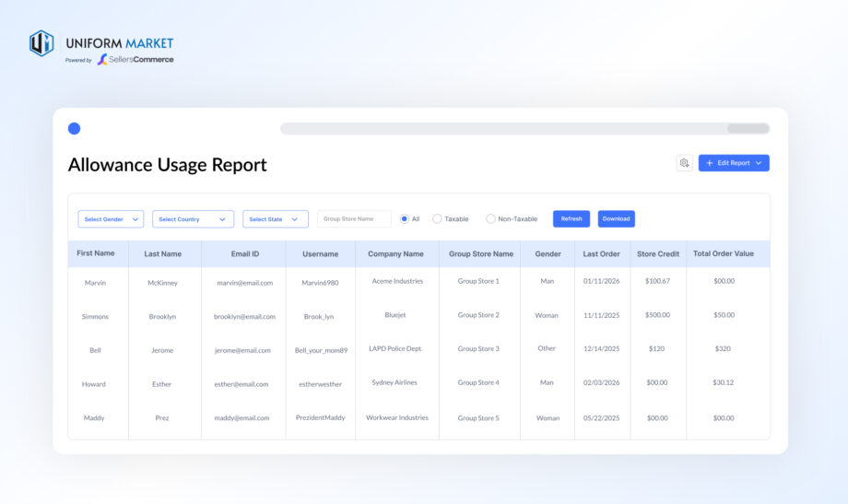Screen dimensions: 848x504
Task: Open the Select Gender dropdown
Action: 111,219
